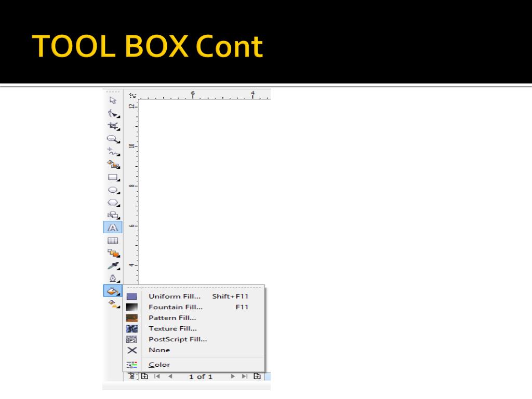Click the ruler origin corner icon
Screen dimensions: 532x399
pos(132,96)
